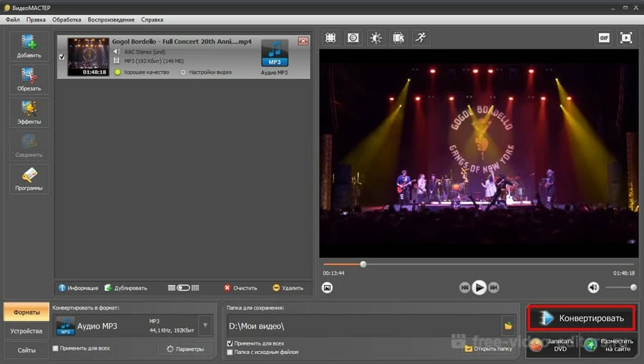Screen dimensions: 644x364
Task: Click the list view icon left of toggle
Action: pyautogui.click(x=172, y=288)
